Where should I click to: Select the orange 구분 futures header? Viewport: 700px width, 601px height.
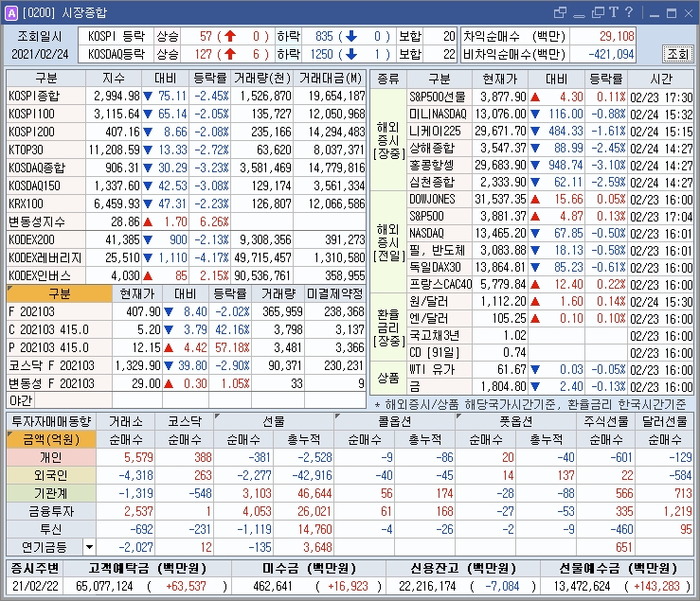click(59, 293)
